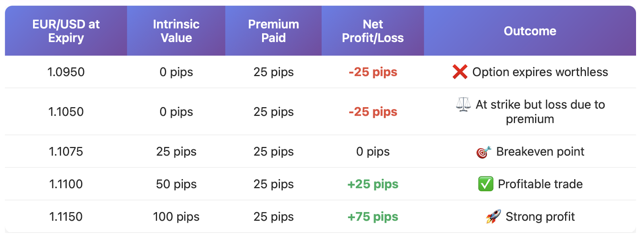
Task: Select the EUR/USD at Expiry column header
Action: [66, 31]
